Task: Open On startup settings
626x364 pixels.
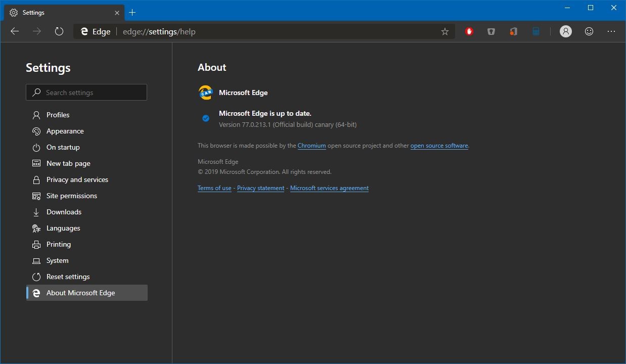Action: tap(86, 147)
